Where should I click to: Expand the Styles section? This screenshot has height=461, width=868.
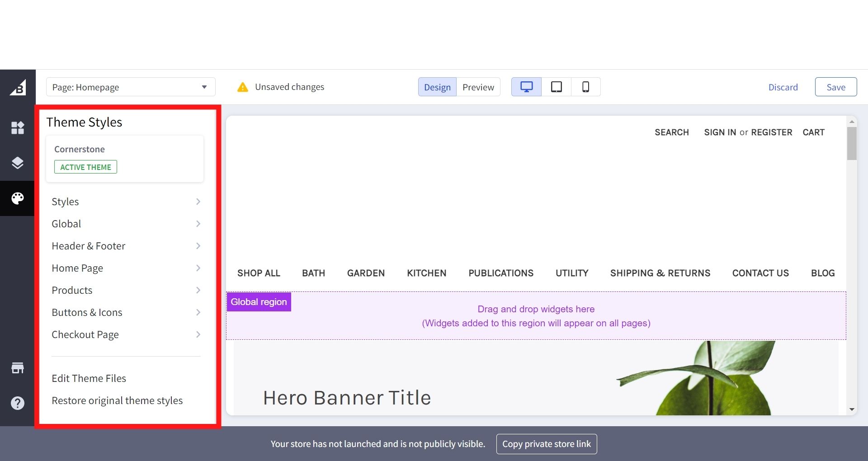click(x=126, y=202)
